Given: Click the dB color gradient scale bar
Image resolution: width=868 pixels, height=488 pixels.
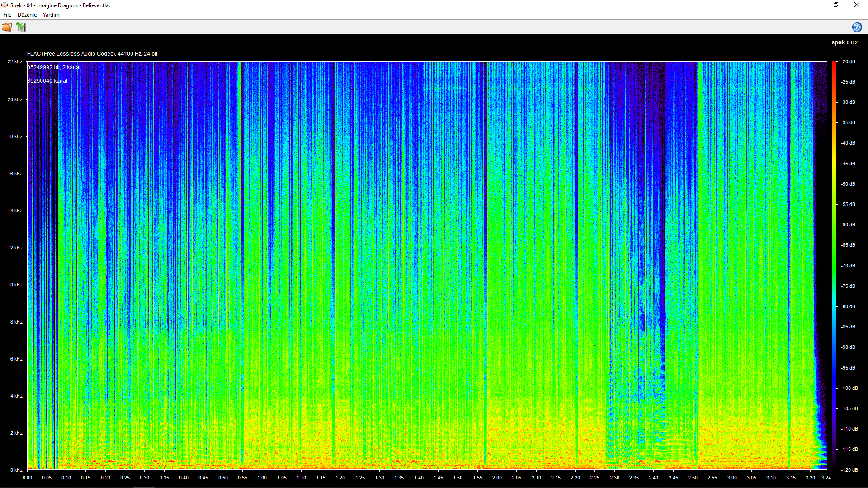Looking at the screenshot, I should point(834,266).
